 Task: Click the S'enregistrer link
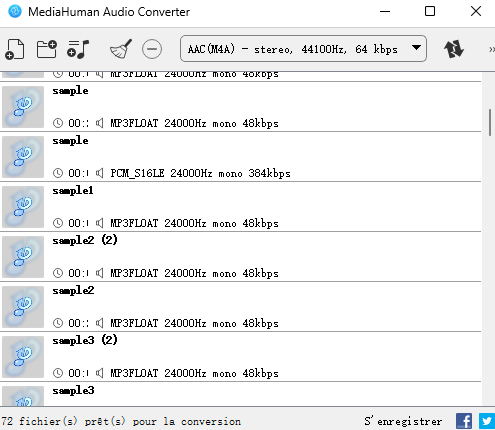(x=403, y=421)
